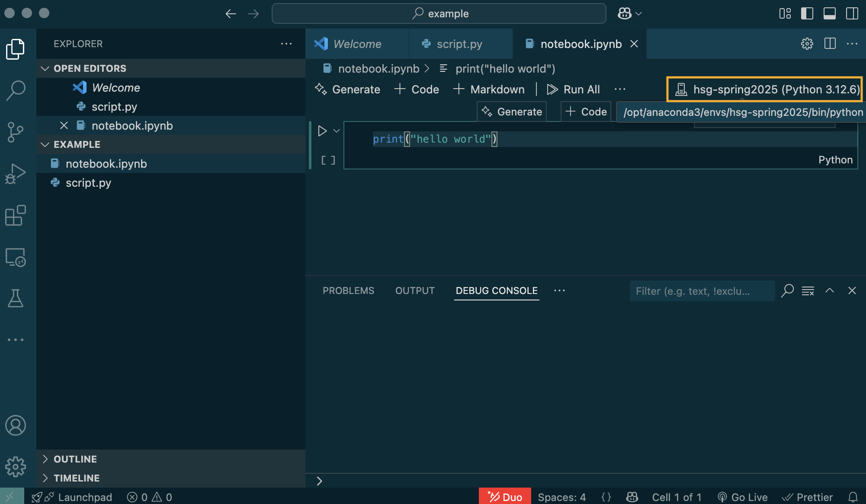
Task: Toggle the secondary side bar
Action: [852, 13]
